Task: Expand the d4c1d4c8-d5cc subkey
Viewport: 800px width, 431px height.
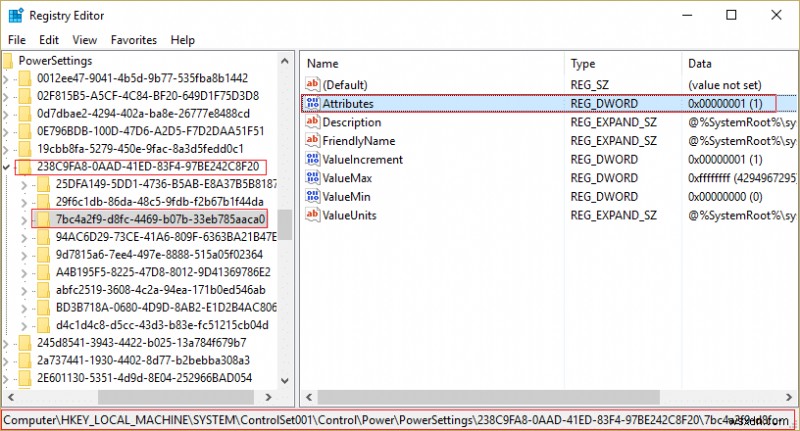Action: [x=24, y=325]
